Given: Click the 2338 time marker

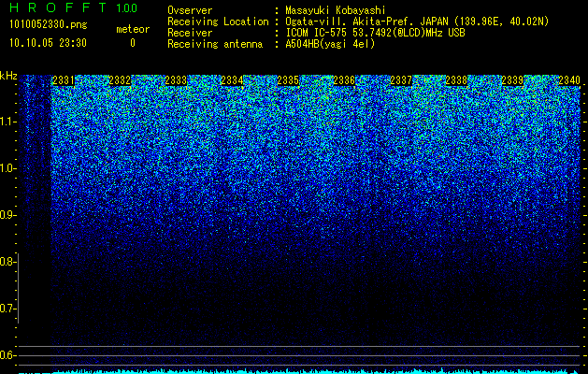Looking at the screenshot, I should point(457,80).
